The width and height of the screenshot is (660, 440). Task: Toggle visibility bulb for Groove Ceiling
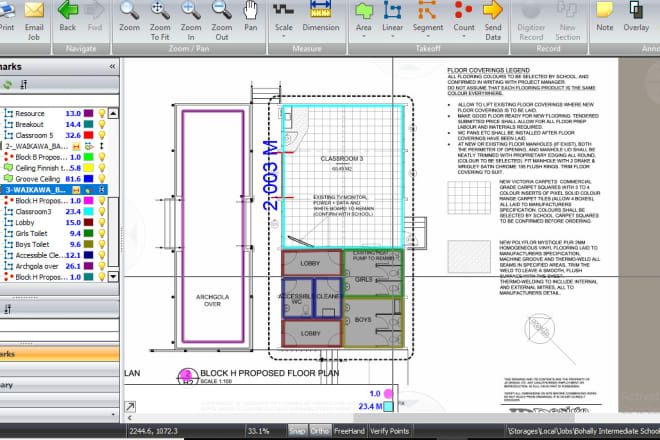click(101, 179)
